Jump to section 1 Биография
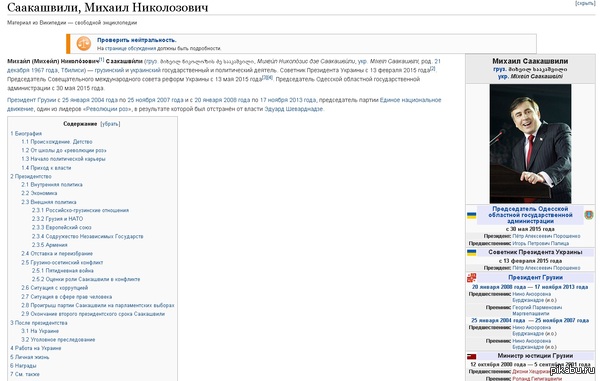The height and width of the screenshot is (381, 600). (26, 134)
